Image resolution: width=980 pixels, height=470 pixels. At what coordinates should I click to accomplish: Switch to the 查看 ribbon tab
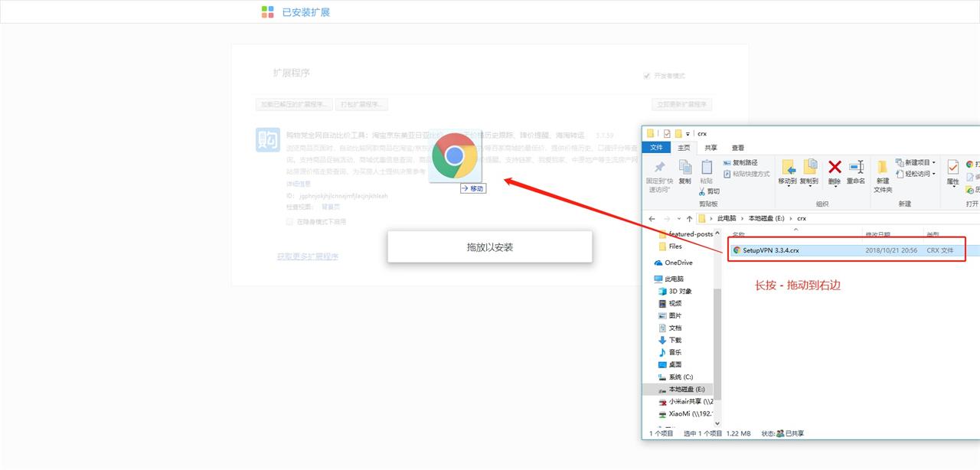(x=737, y=148)
